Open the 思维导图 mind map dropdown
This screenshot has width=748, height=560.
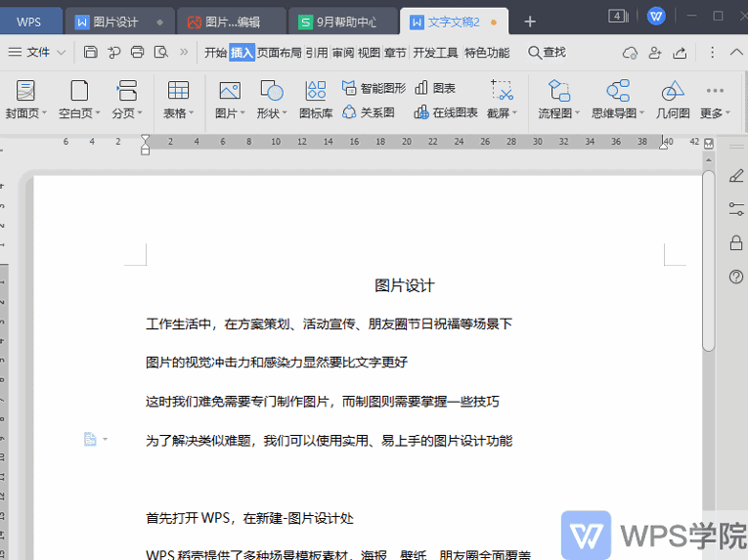tap(618, 100)
